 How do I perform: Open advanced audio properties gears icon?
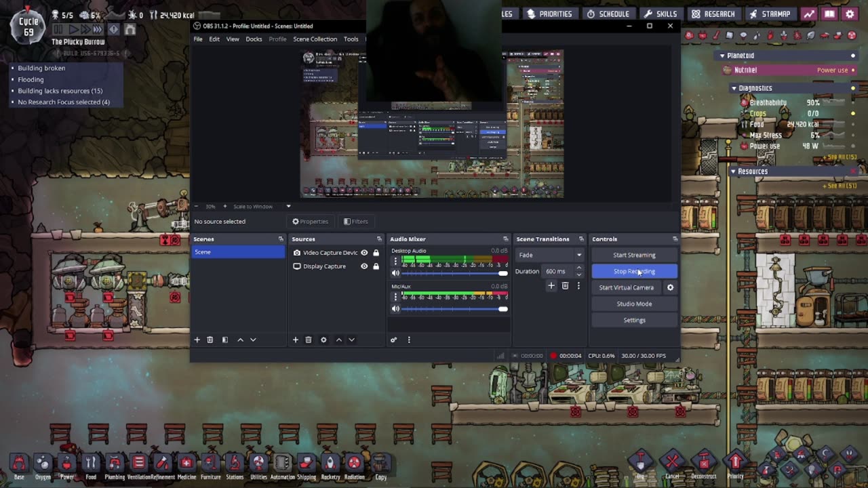393,340
